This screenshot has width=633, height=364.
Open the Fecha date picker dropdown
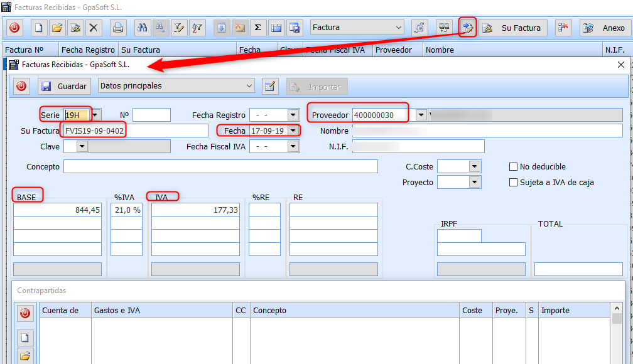tap(293, 131)
